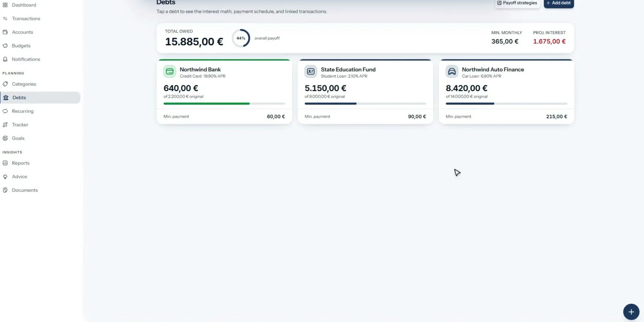Click the Documents file icon
Viewport: 644px width, 322px height.
pyautogui.click(x=5, y=190)
